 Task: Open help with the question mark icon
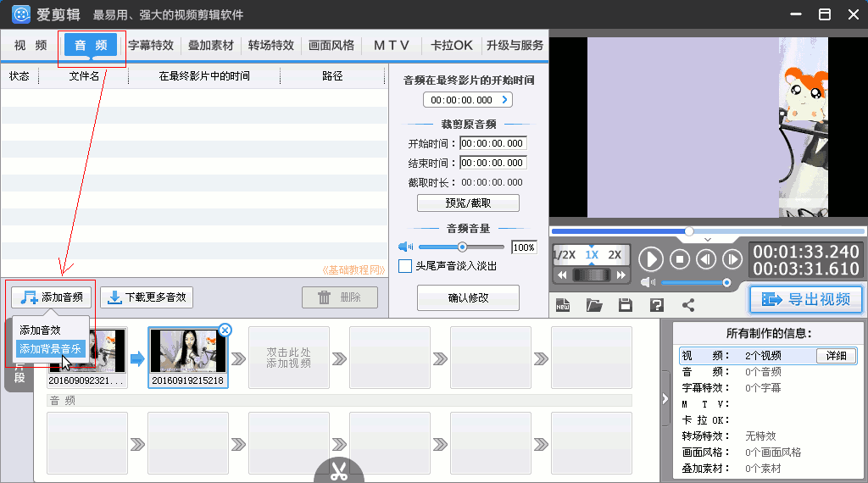[x=656, y=305]
